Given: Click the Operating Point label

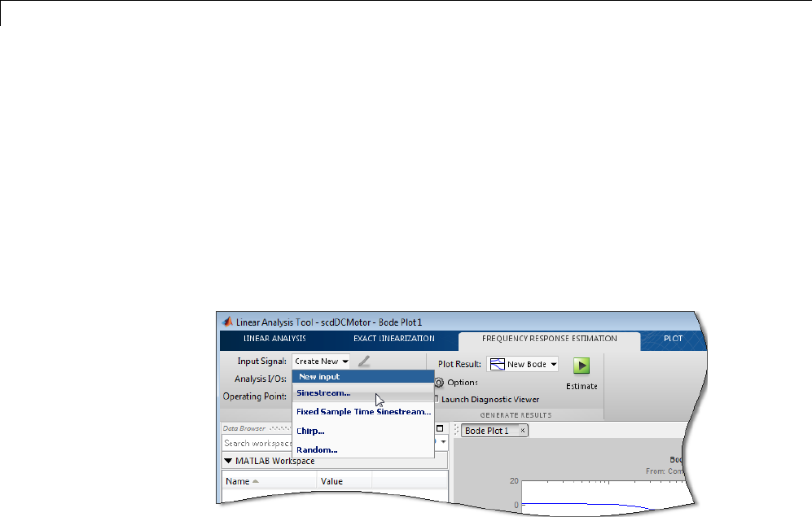Looking at the screenshot, I should 254,397.
